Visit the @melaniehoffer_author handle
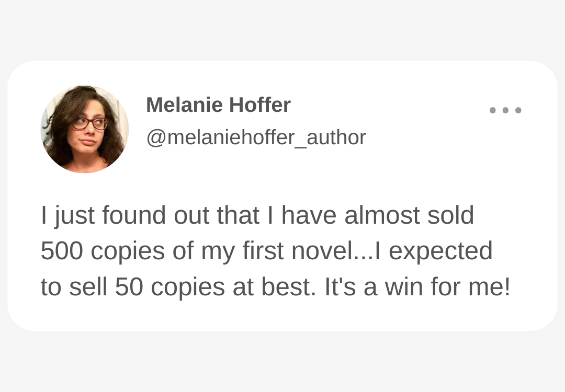Viewport: 565px width, 392px height. click(x=256, y=137)
